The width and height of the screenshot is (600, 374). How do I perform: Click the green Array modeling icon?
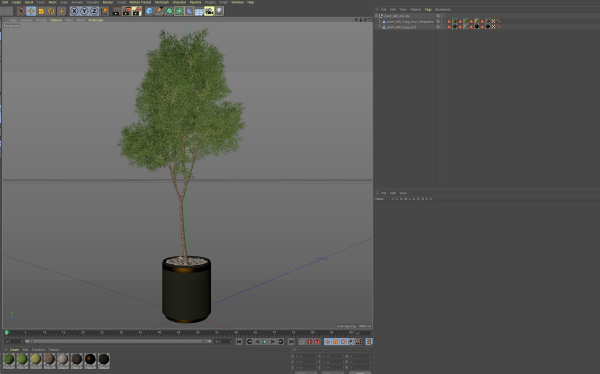pyautogui.click(x=179, y=11)
